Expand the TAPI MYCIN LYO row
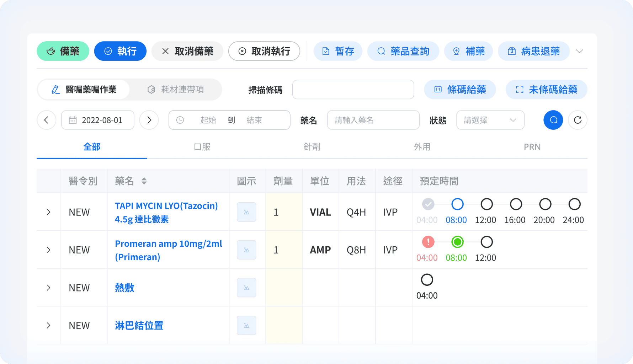633x364 pixels. click(49, 212)
